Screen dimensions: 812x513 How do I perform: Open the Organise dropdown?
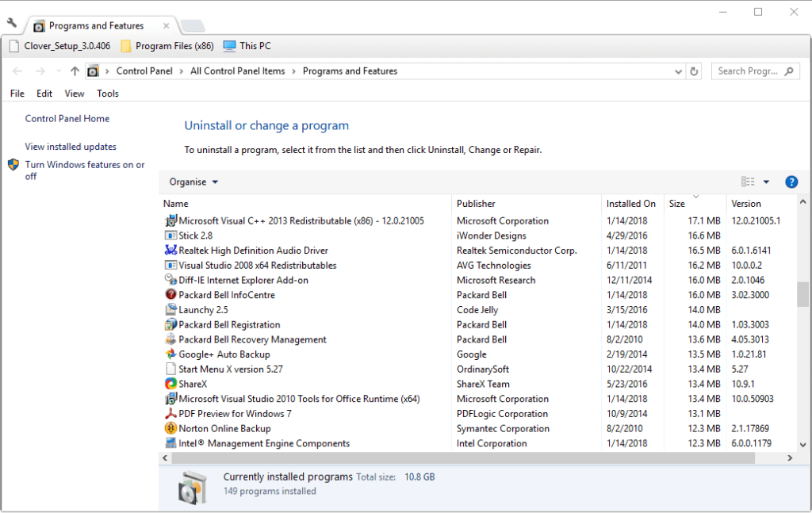coord(193,182)
